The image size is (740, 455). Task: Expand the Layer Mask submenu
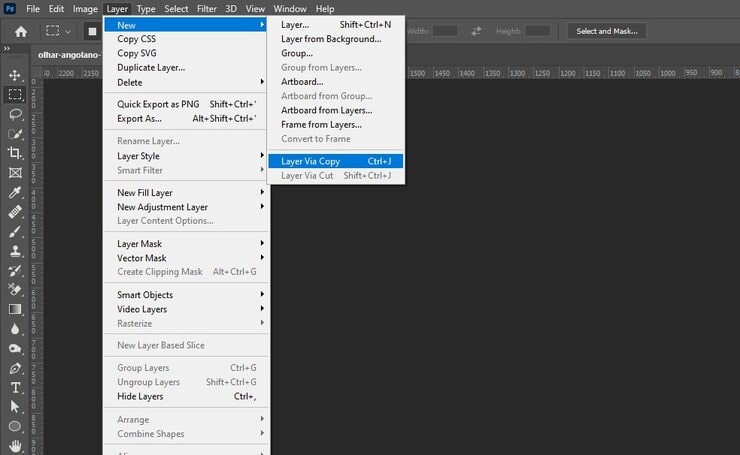(186, 244)
